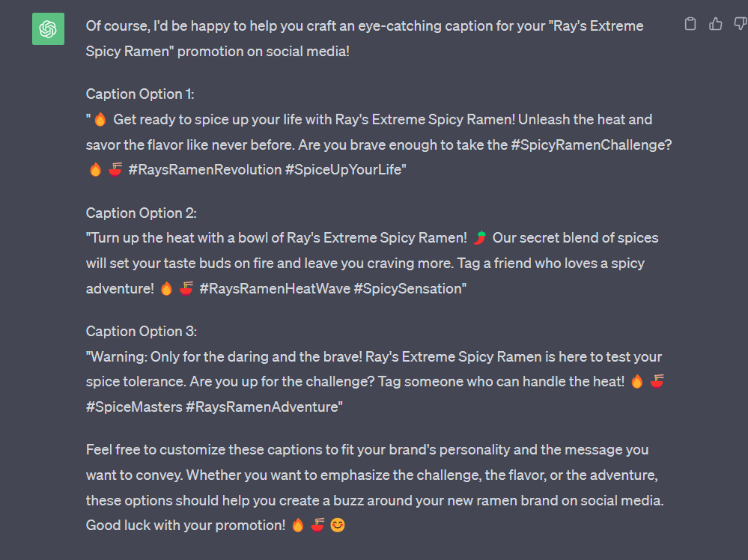The image size is (748, 560).
Task: Click the "Caption Option 3:" heading
Action: (x=142, y=331)
